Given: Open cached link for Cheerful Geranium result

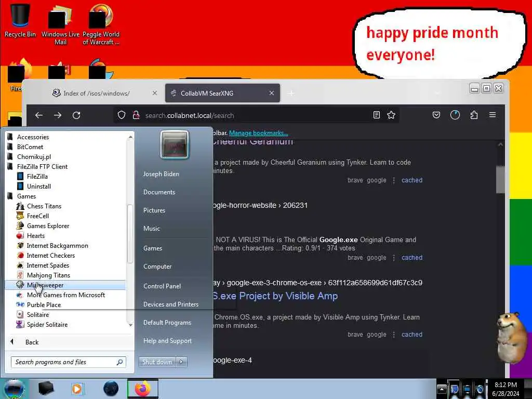Looking at the screenshot, I should 412,180.
